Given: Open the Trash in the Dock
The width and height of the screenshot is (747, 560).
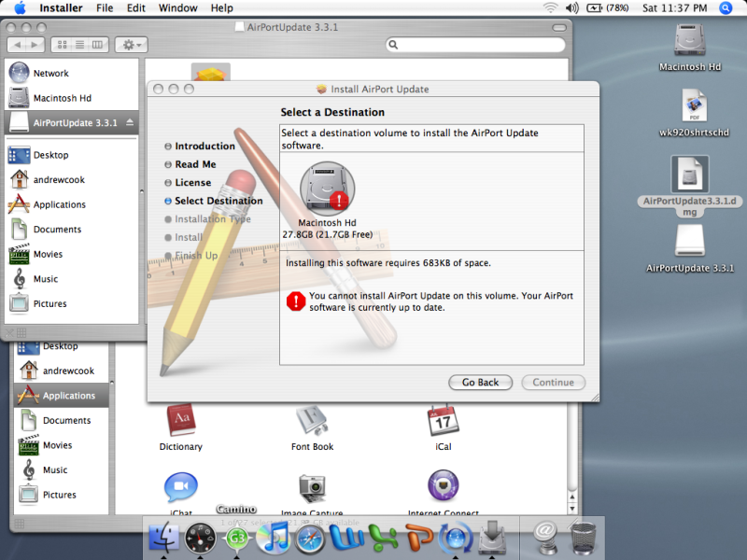Looking at the screenshot, I should pos(583,539).
